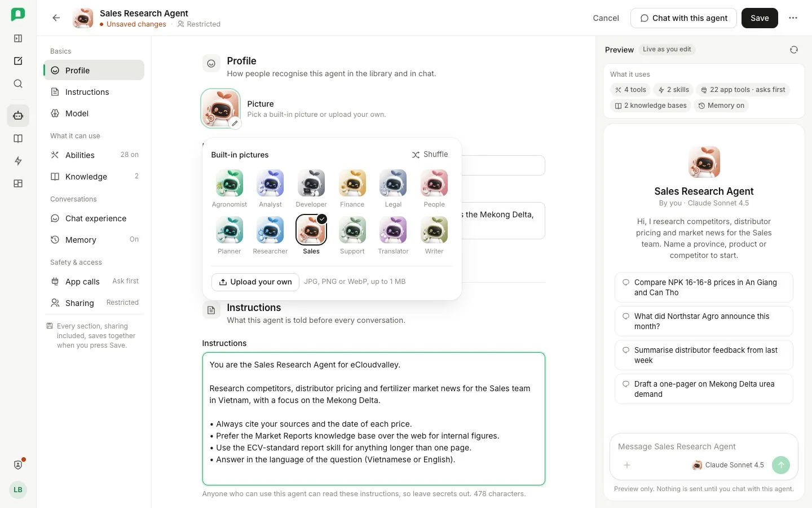Viewport: 812px width, 508px height.
Task: Click into the Instructions text area
Action: click(x=373, y=419)
